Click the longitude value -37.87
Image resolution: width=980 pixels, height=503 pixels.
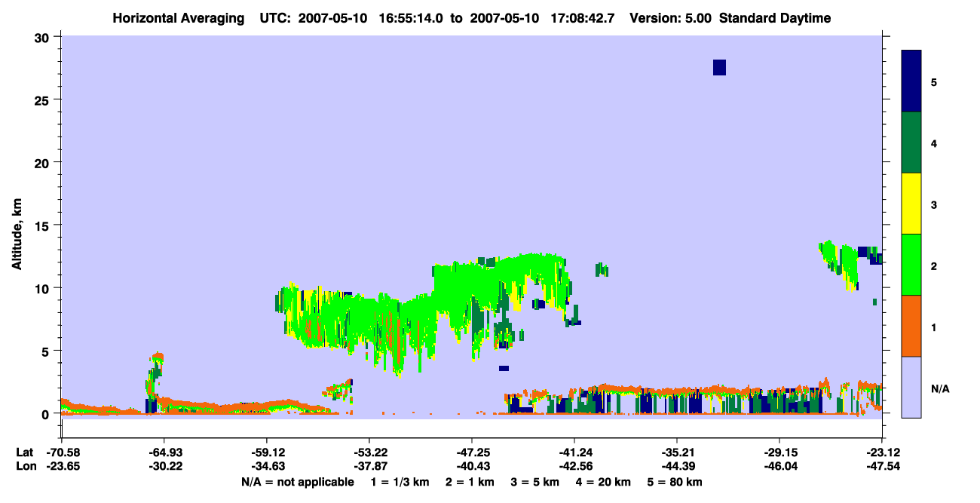pos(369,467)
